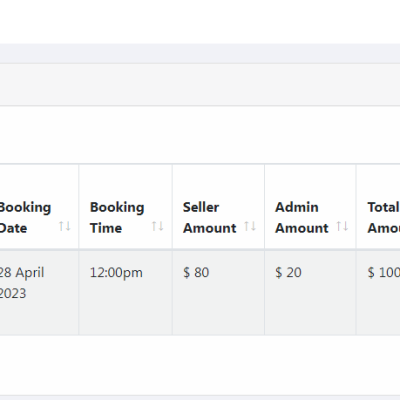This screenshot has width=400, height=400.
Task: Click the Booking Date sort up arrow
Action: (61, 226)
